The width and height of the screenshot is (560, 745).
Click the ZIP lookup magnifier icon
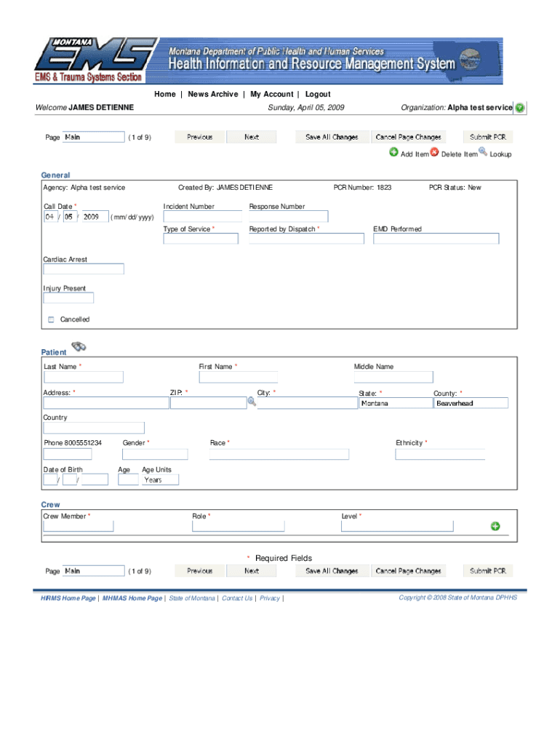(252, 402)
